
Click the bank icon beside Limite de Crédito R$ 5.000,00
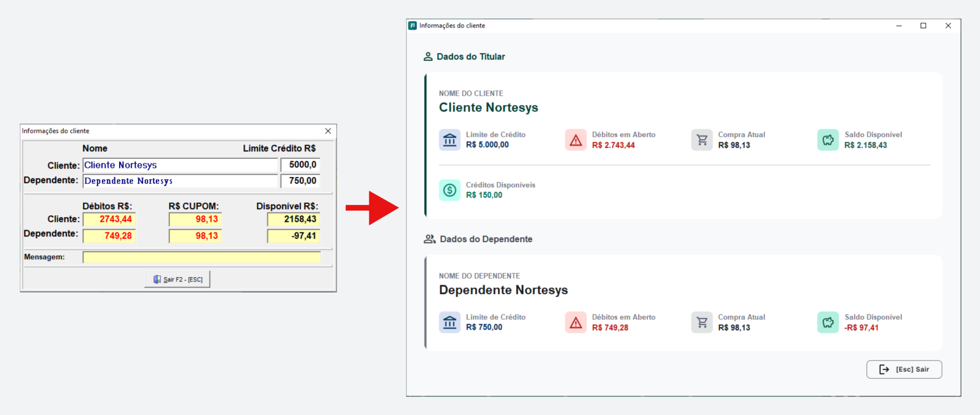(450, 140)
